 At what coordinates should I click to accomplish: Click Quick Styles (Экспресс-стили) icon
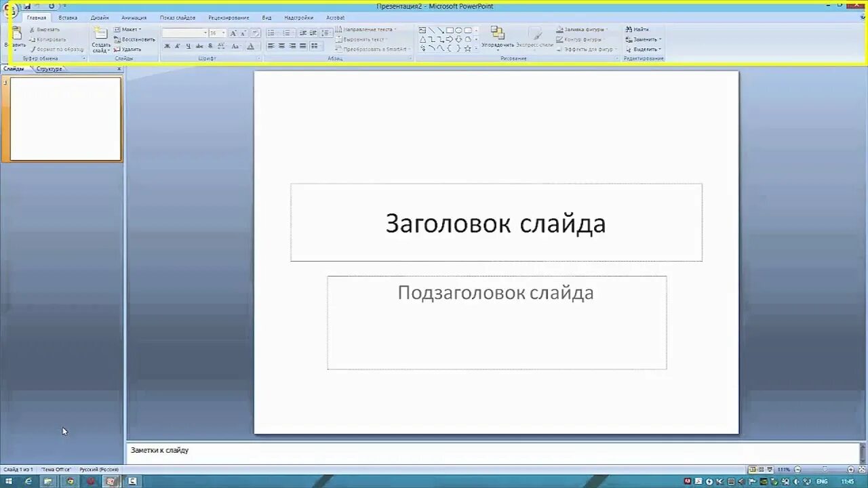[535, 33]
